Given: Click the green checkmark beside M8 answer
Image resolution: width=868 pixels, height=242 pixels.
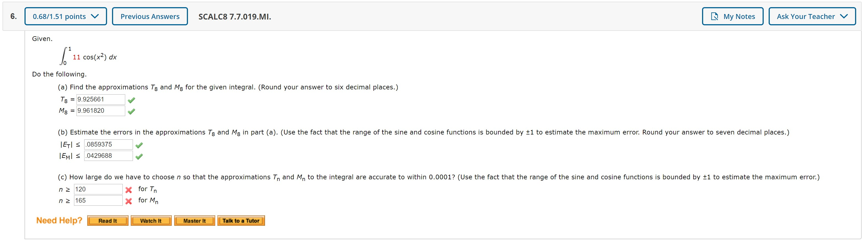Looking at the screenshot, I should point(132,111).
